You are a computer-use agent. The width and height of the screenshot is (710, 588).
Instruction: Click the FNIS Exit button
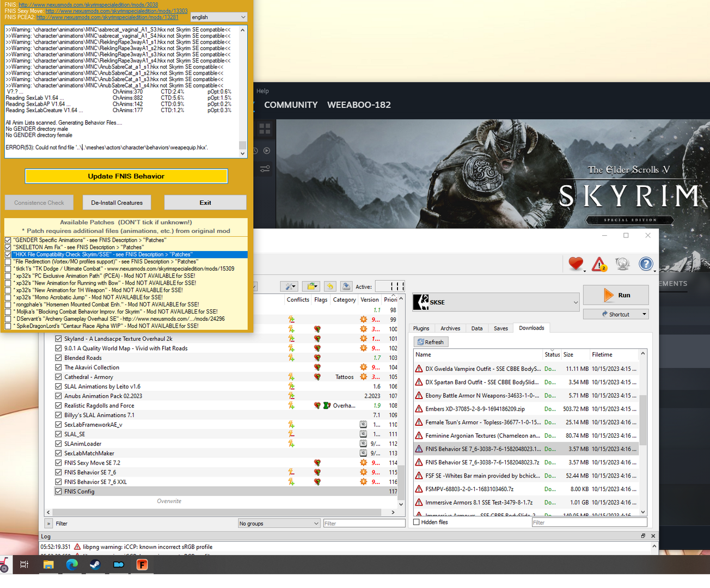[205, 203]
